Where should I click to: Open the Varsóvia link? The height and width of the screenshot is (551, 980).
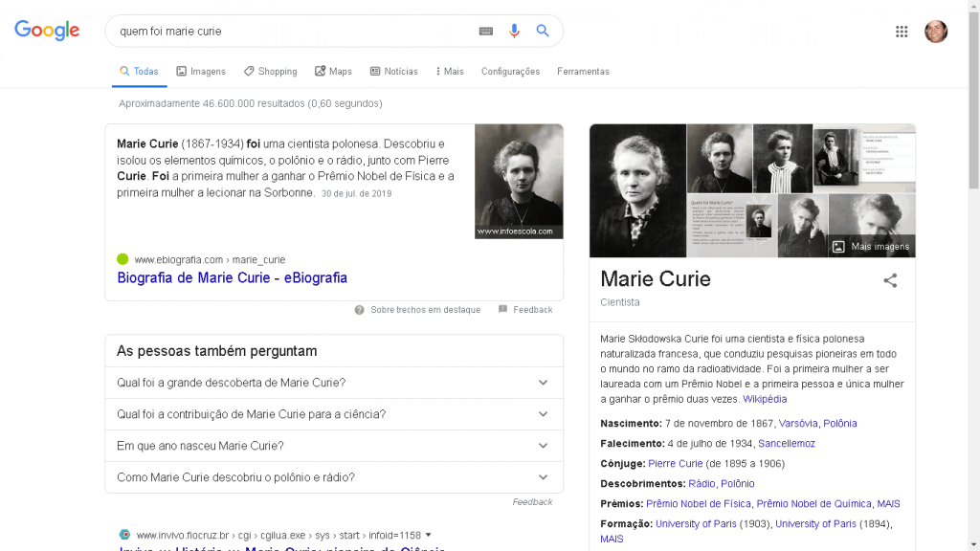point(797,423)
